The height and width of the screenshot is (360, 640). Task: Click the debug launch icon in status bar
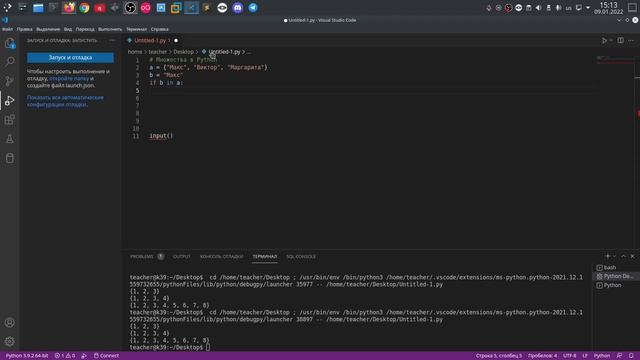[84, 356]
